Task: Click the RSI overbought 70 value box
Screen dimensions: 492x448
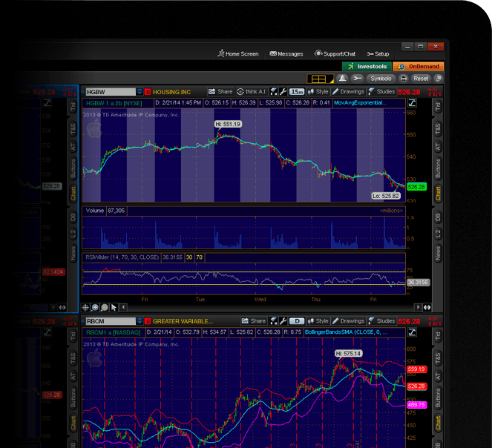Action: [199, 257]
